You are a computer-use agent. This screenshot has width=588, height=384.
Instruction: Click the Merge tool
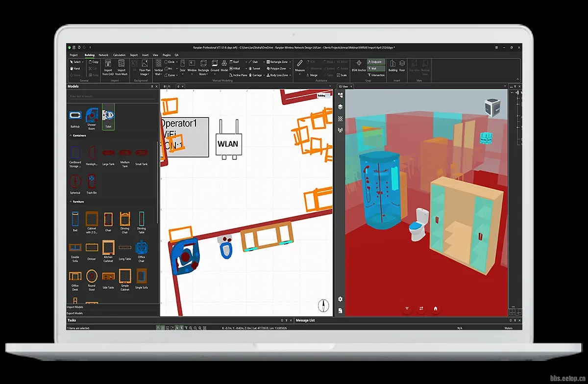[312, 75]
